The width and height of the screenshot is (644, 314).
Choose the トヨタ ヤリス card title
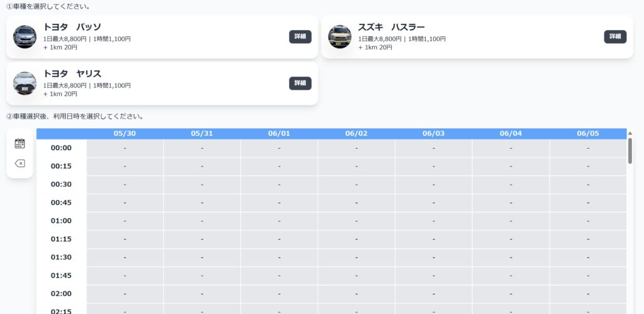tap(72, 73)
